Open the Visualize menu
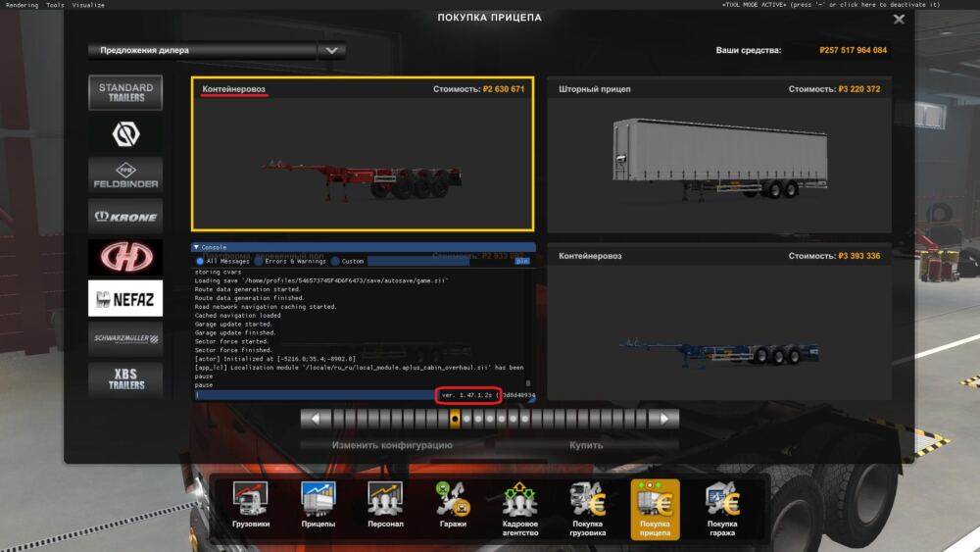The height and width of the screenshot is (552, 980). [88, 5]
